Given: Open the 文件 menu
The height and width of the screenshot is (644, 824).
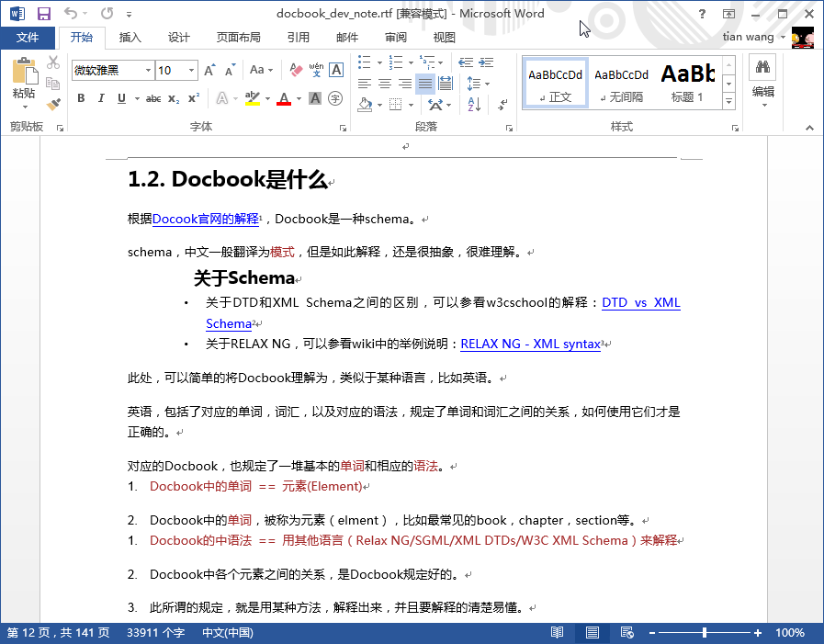Looking at the screenshot, I should tap(28, 38).
